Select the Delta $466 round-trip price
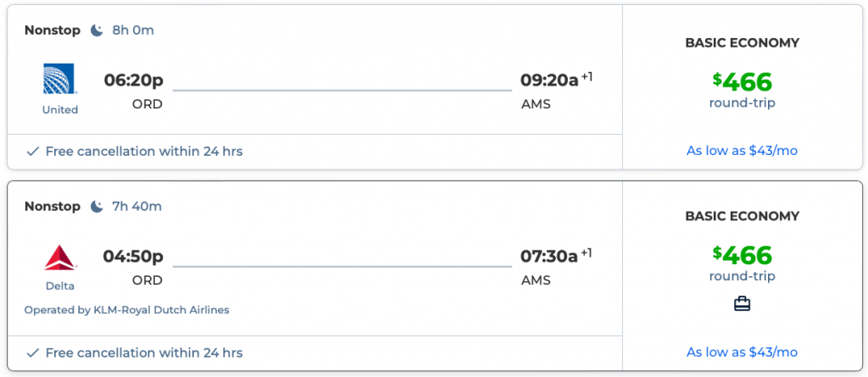This screenshot has height=377, width=868. point(742,255)
